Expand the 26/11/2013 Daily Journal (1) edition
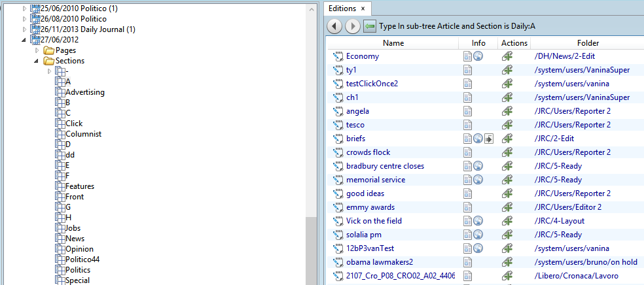 24,29
